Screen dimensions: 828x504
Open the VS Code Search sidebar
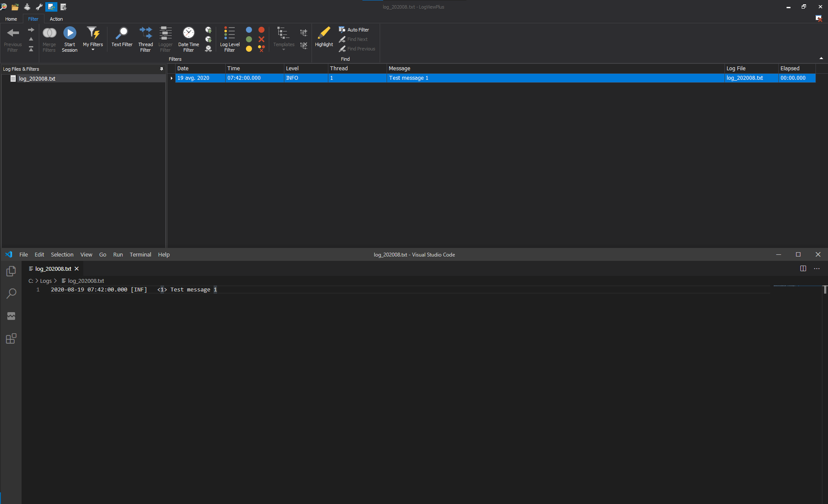coord(11,294)
